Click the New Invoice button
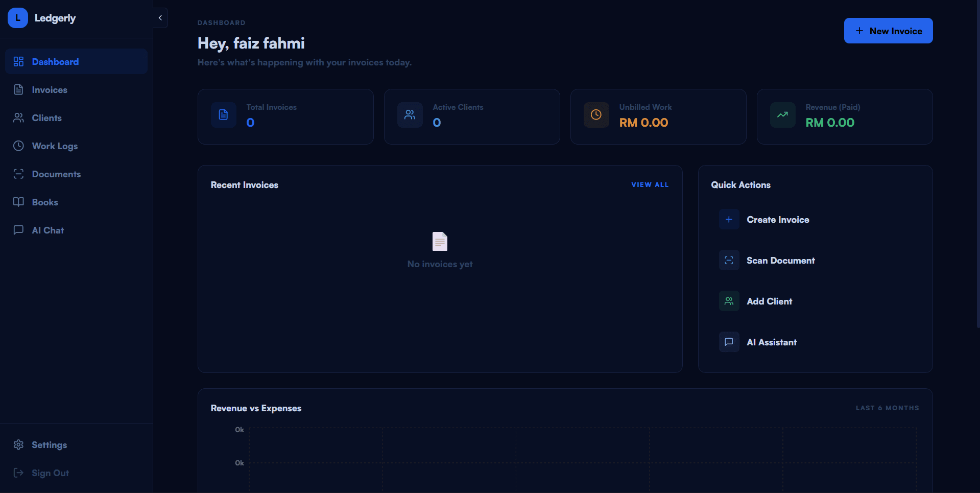980x493 pixels. pyautogui.click(x=888, y=31)
